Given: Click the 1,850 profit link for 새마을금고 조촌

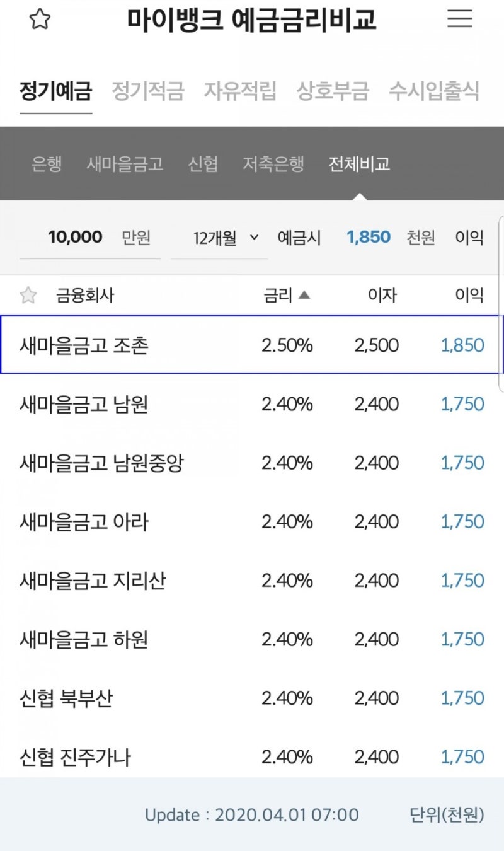Looking at the screenshot, I should (461, 345).
